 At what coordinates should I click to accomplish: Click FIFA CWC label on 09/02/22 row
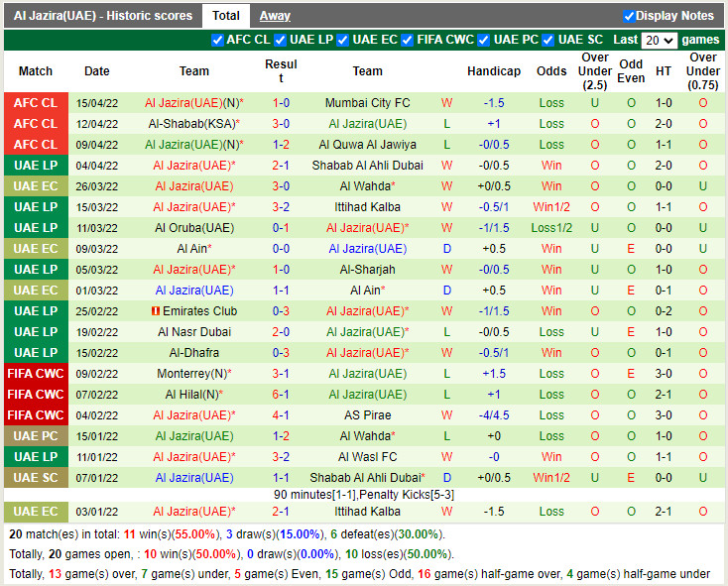click(36, 374)
